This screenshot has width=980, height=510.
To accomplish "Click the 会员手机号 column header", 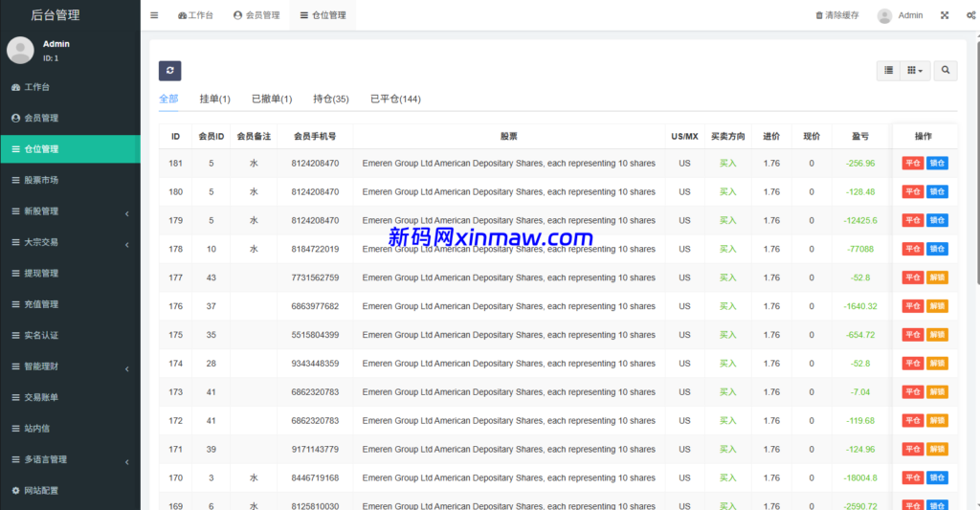I will [315, 136].
